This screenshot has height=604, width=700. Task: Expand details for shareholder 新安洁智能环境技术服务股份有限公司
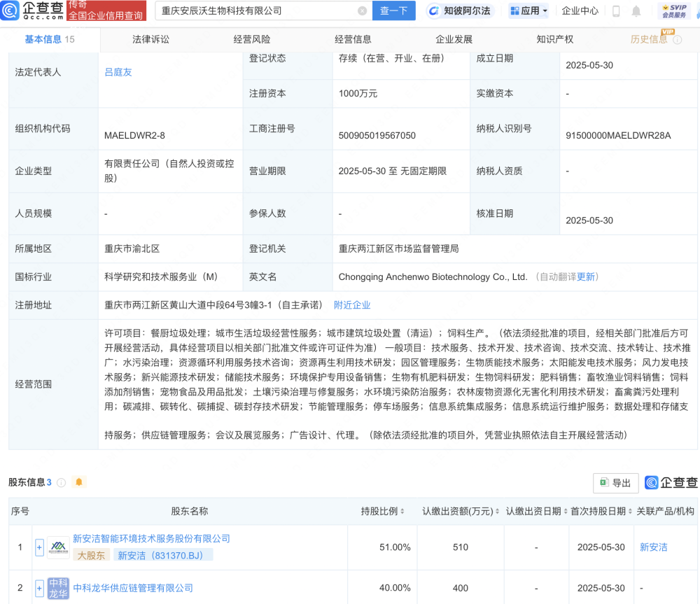[39, 547]
